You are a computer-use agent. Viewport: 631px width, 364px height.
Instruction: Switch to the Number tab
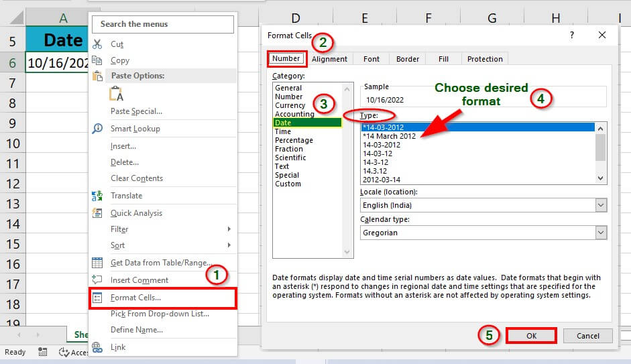286,59
